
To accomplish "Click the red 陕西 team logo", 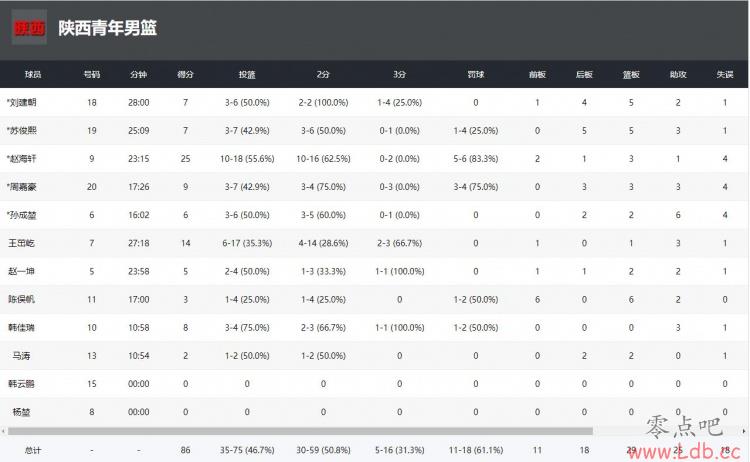I will coord(29,27).
